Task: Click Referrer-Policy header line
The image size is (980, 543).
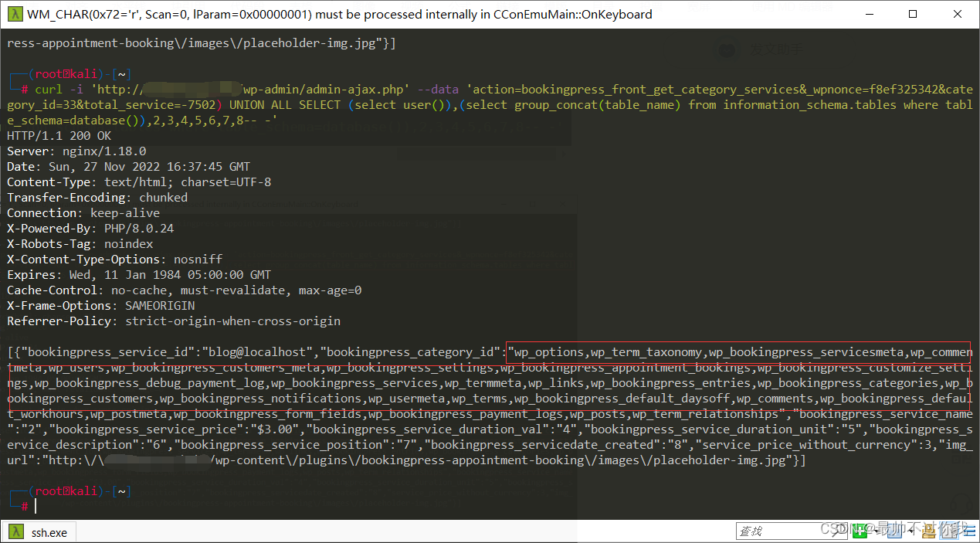Action: [174, 321]
